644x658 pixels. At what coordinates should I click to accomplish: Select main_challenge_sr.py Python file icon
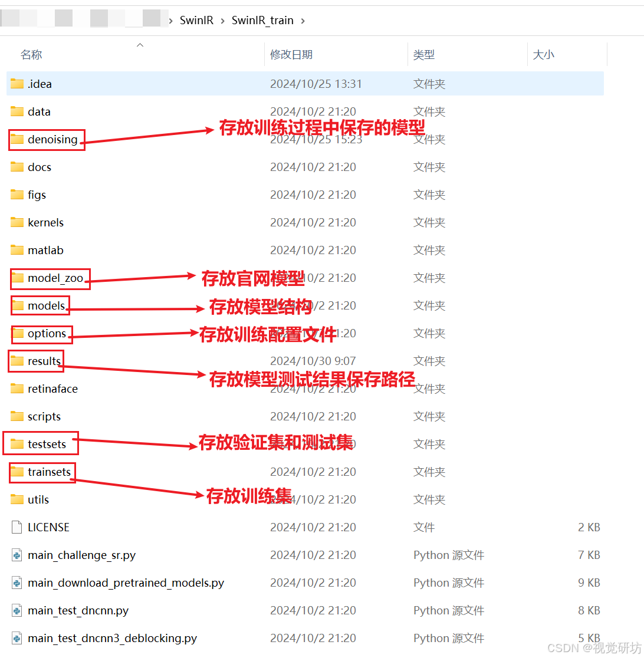(x=17, y=555)
